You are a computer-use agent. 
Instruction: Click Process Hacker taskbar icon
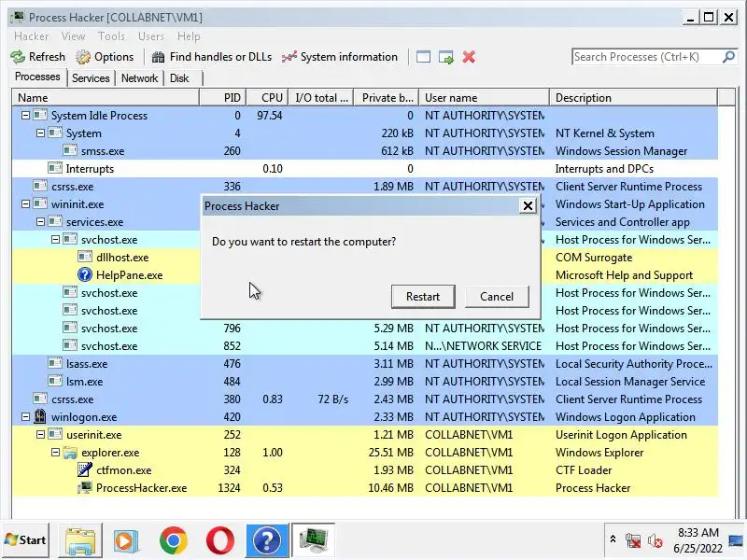point(313,540)
